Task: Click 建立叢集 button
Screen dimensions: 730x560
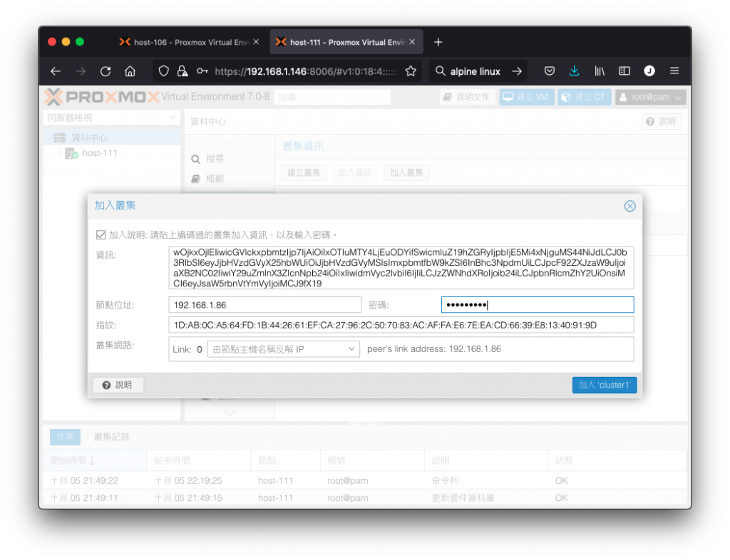Action: pos(304,172)
